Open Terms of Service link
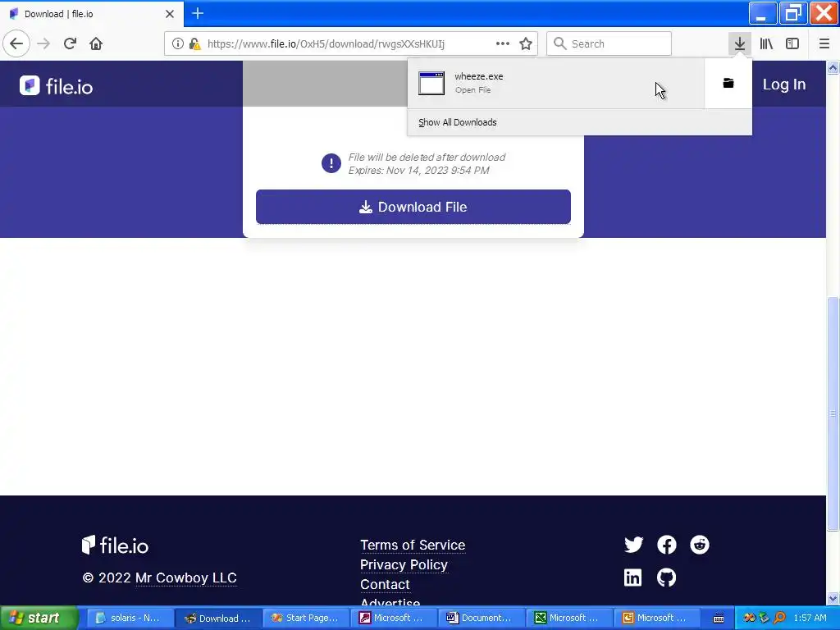Image resolution: width=840 pixels, height=630 pixels. (x=413, y=545)
